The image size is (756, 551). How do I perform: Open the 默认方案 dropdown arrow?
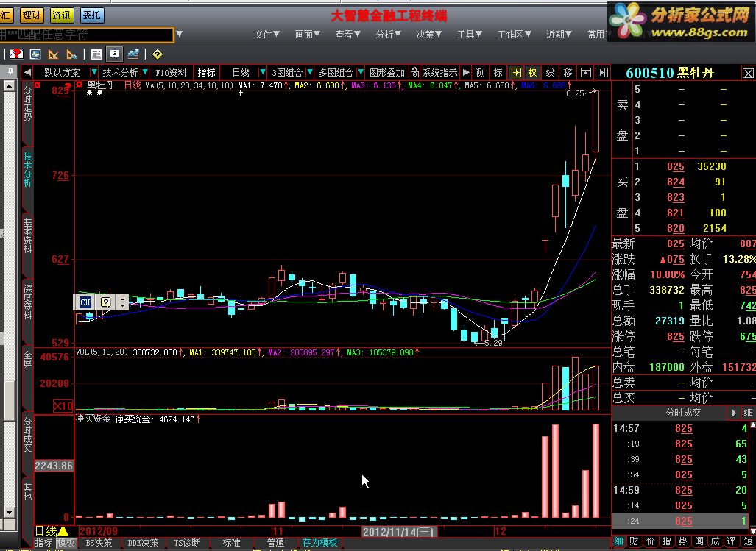pos(94,73)
